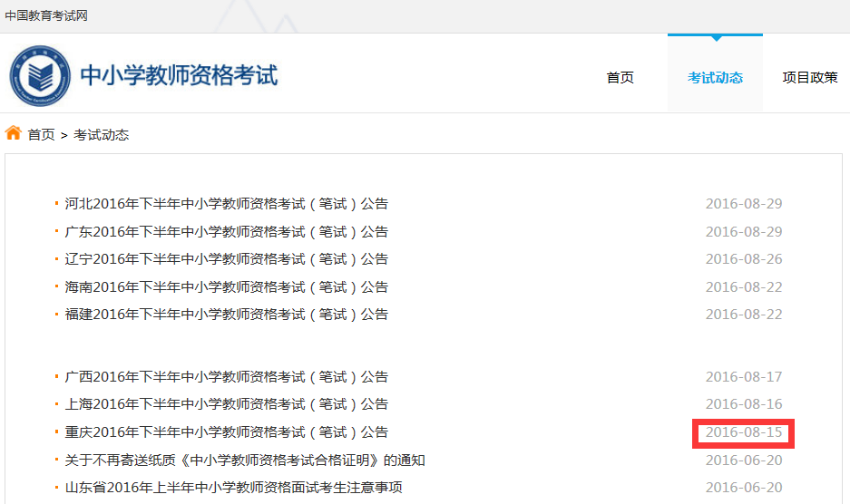Image resolution: width=850 pixels, height=504 pixels.
Task: Open 辽宁2016年下半年 exam announcement
Action: coord(226,259)
